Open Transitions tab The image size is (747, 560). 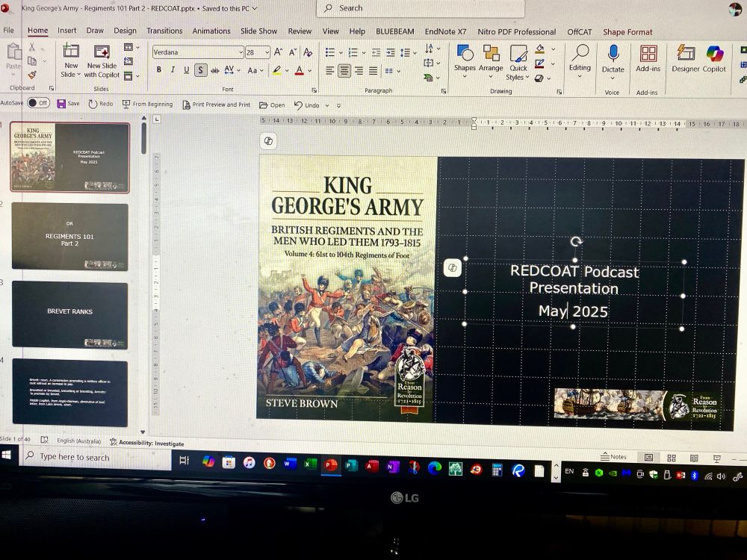tap(164, 31)
